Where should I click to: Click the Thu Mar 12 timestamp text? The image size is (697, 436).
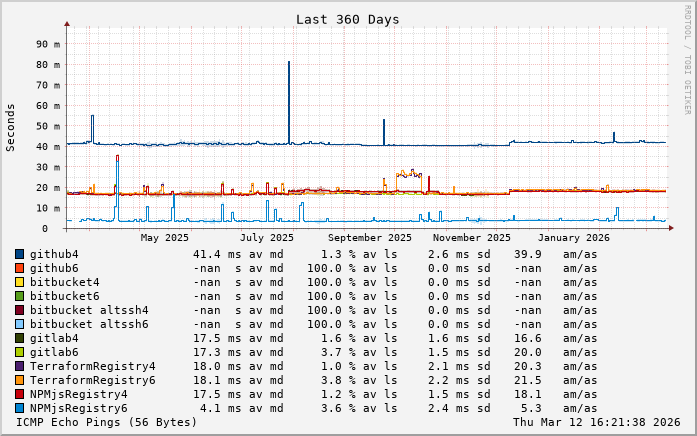tap(596, 422)
